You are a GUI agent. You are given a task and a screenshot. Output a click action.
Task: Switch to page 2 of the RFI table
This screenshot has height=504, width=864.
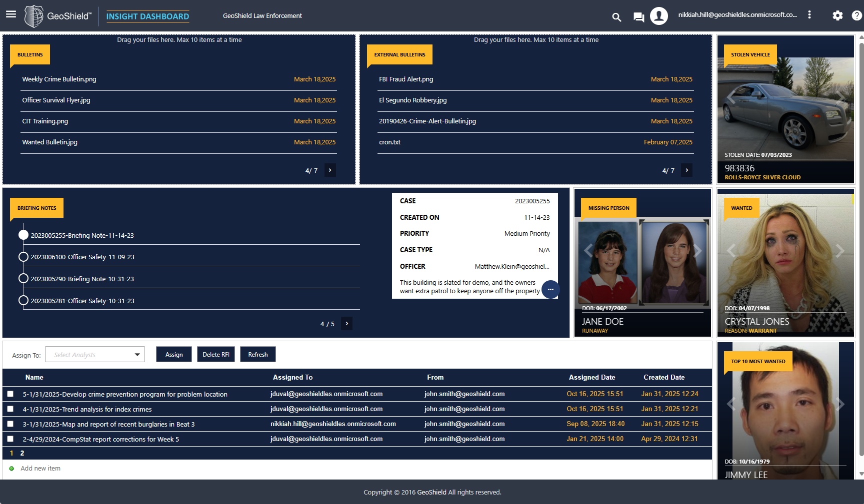pyautogui.click(x=22, y=453)
